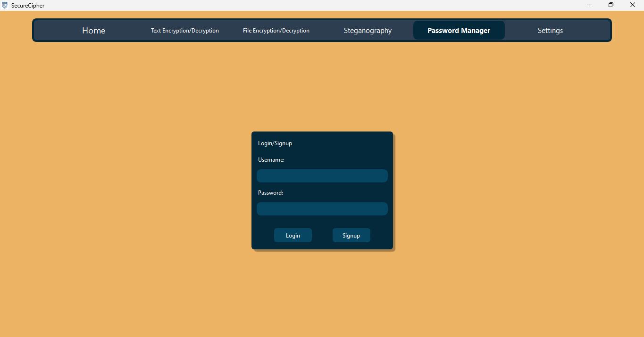The image size is (644, 337).
Task: Restore down the SecureCipher window
Action: (611, 5)
